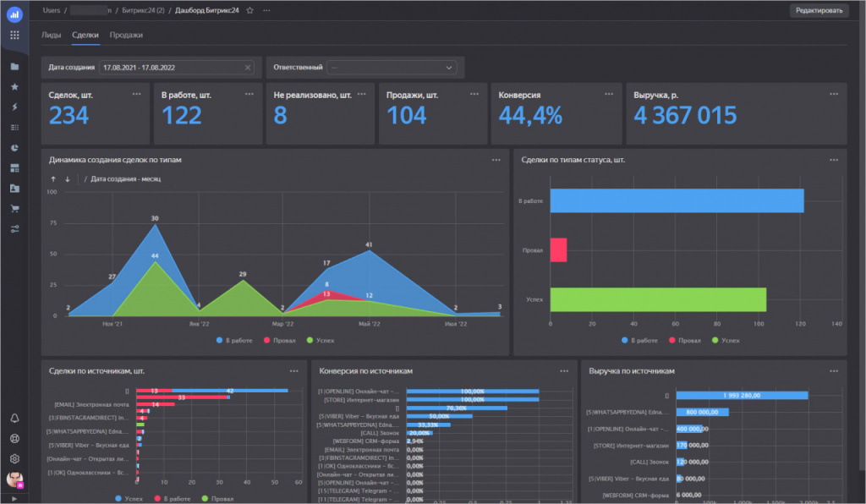The image size is (866, 504).
Task: Click drill up arrow in dynamics chart
Action: (x=53, y=179)
